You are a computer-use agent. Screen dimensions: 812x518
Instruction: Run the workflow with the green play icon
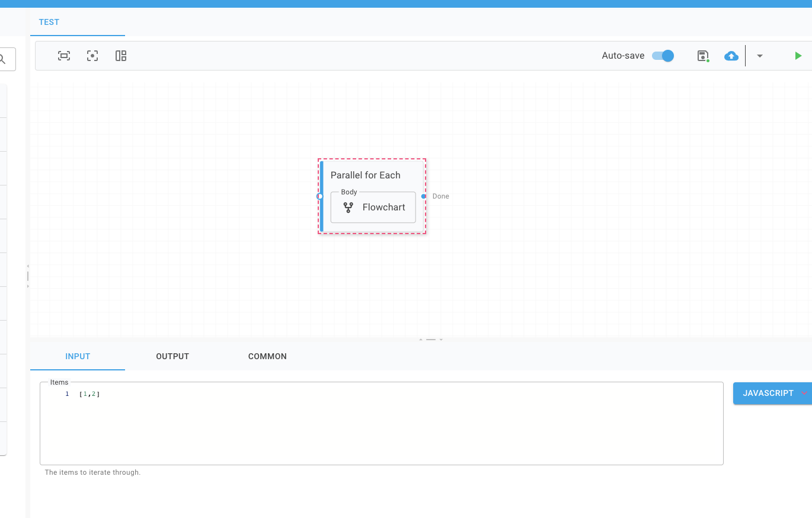point(798,55)
